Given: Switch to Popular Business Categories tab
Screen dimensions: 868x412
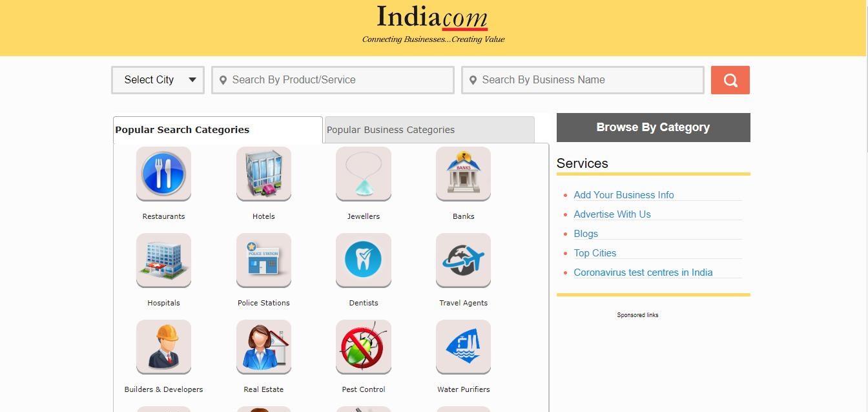Looking at the screenshot, I should 429,130.
